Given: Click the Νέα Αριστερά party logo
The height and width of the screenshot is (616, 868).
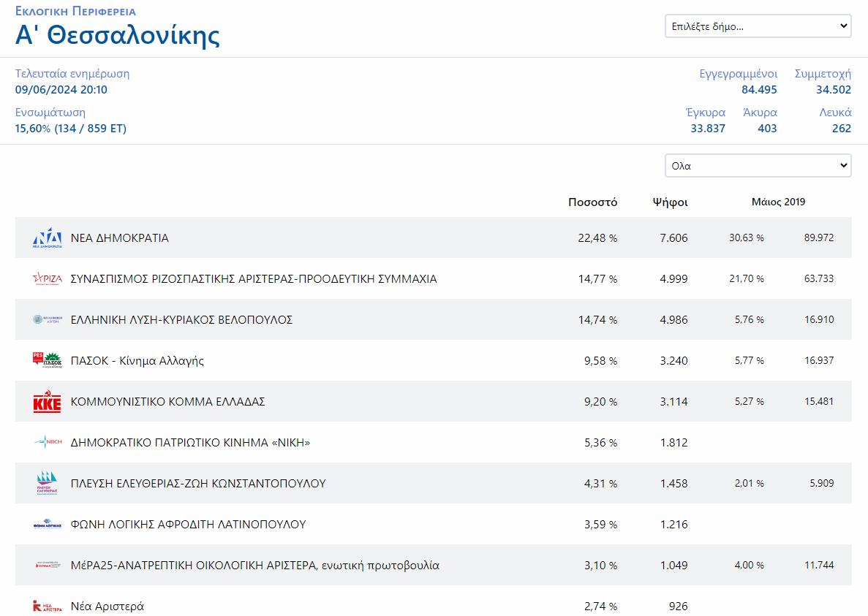Looking at the screenshot, I should coord(48,606).
